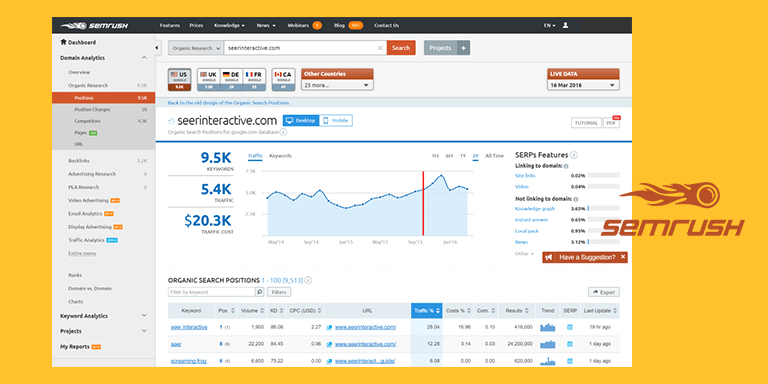Click info icon beside Organic Search Positions

click(309, 281)
